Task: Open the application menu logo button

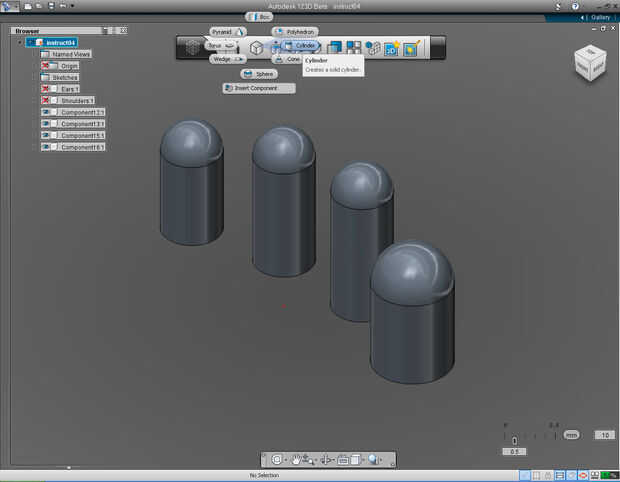Action: (x=9, y=6)
